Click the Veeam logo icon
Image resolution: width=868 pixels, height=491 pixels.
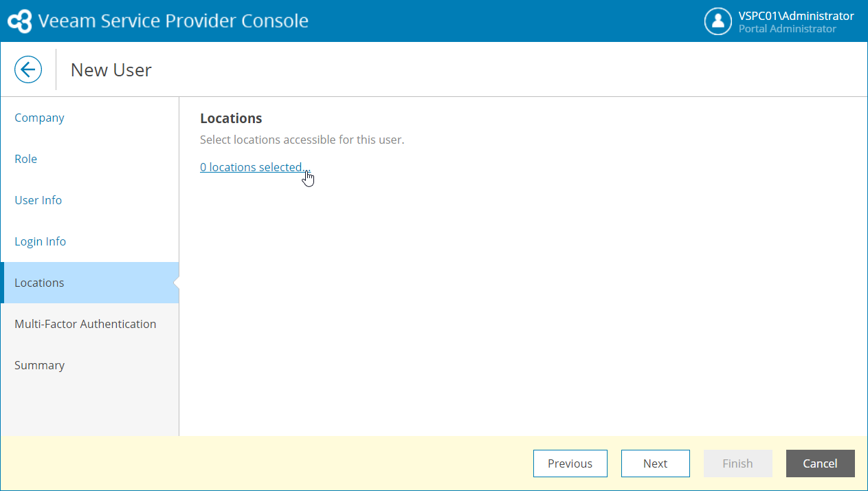[19, 21]
